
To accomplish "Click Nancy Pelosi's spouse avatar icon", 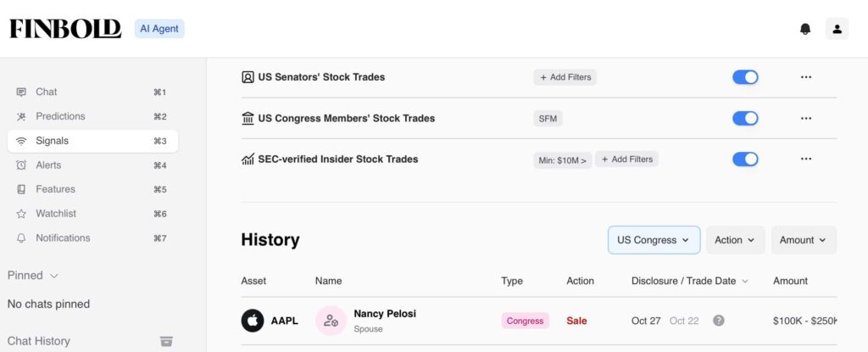I will 331,321.
